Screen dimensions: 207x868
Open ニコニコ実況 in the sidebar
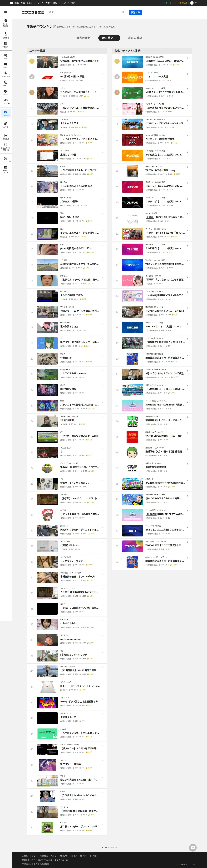(x=6, y=159)
